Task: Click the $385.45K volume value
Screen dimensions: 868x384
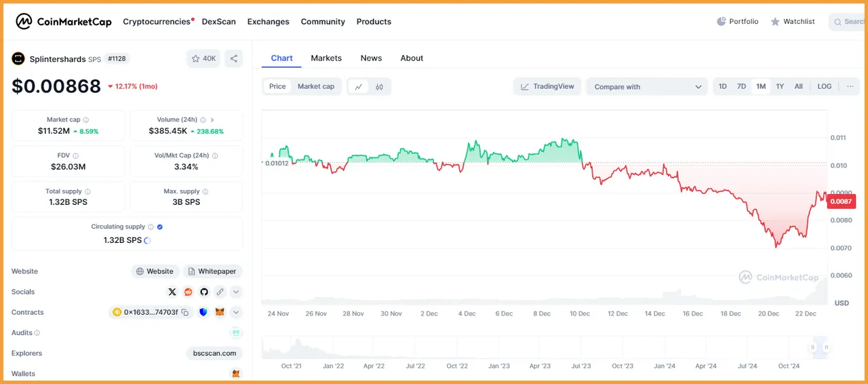Action: [x=168, y=131]
